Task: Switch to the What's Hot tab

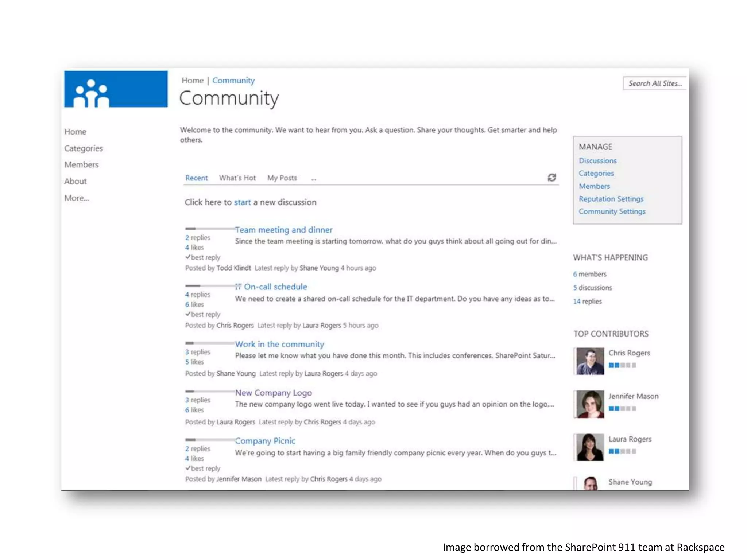Action: [237, 178]
